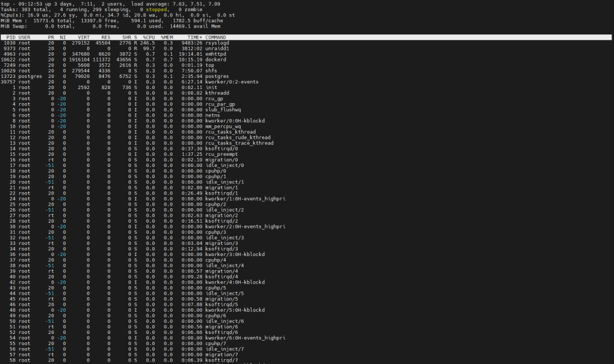
Task: Click the idle_inject/2 process name
Action: click(225, 210)
